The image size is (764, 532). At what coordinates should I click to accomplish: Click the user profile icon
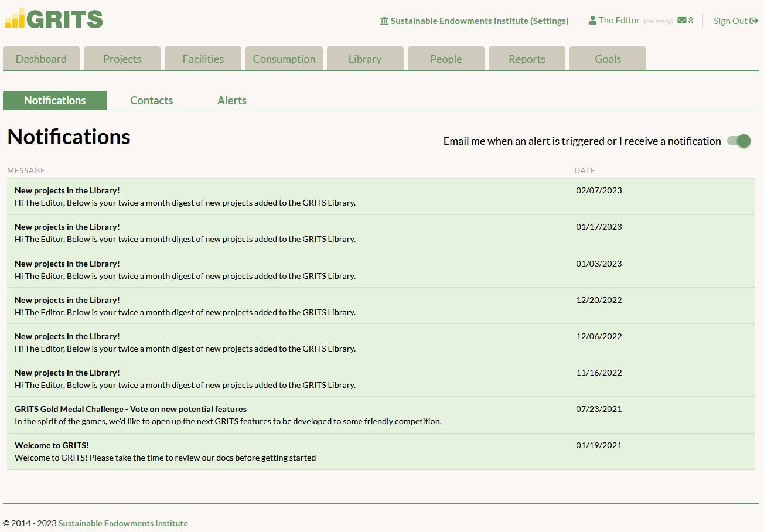(592, 21)
